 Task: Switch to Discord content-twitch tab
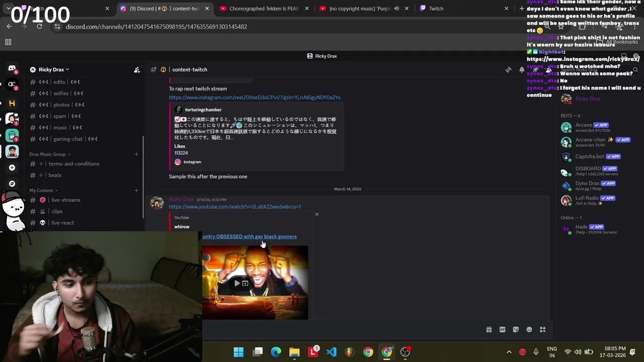tap(165, 9)
